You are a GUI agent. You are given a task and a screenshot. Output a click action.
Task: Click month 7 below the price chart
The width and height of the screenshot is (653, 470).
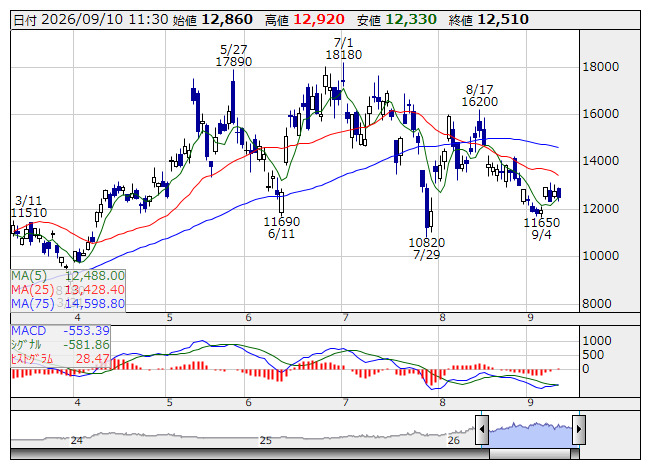(x=345, y=318)
